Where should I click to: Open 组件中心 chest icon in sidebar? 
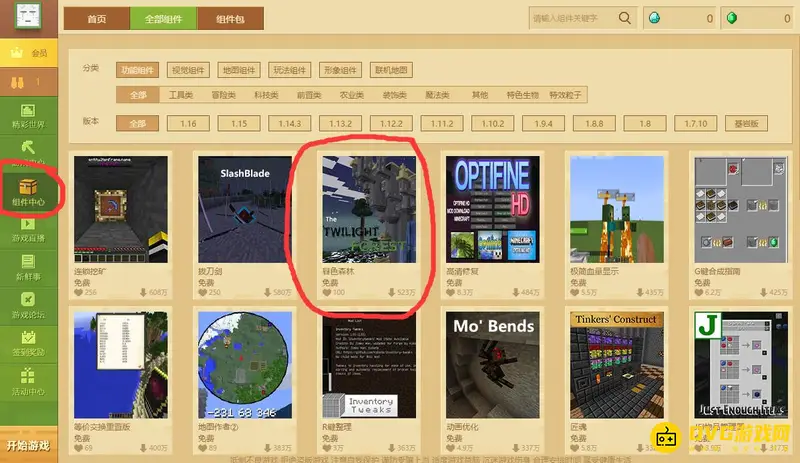(27, 187)
